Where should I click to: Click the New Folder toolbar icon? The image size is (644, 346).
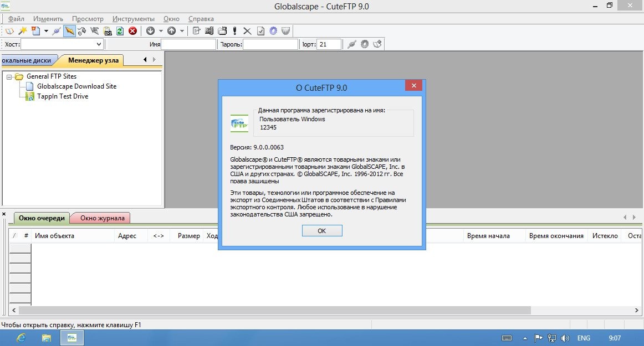tap(222, 31)
